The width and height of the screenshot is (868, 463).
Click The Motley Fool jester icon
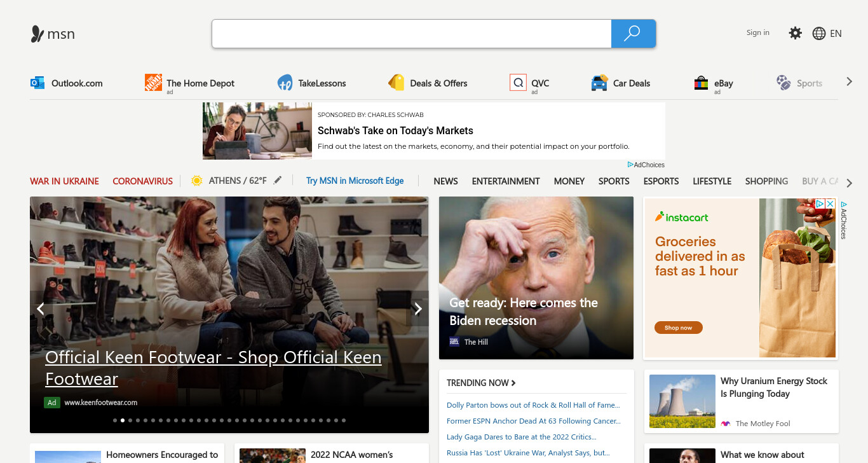(726, 424)
